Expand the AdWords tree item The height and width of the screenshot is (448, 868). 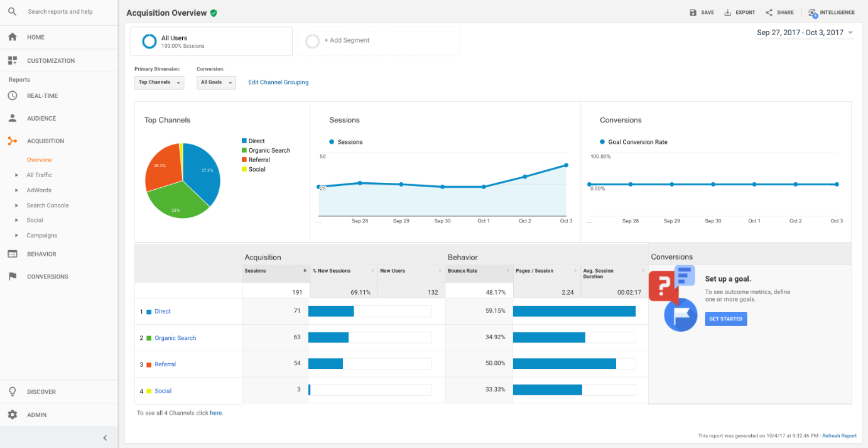17,190
